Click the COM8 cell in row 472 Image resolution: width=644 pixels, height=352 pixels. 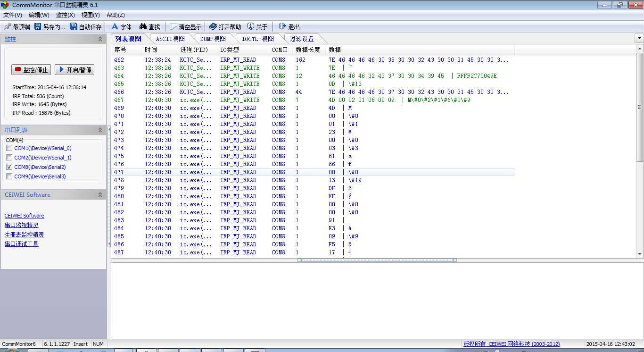tap(278, 132)
